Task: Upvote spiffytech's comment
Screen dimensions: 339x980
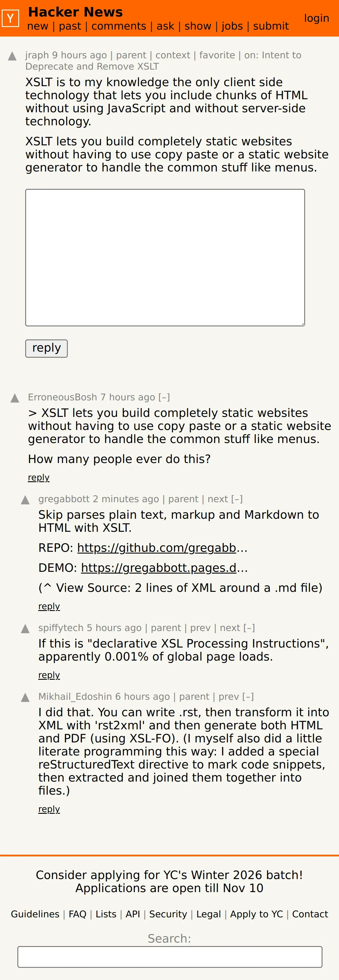Action: [25, 629]
